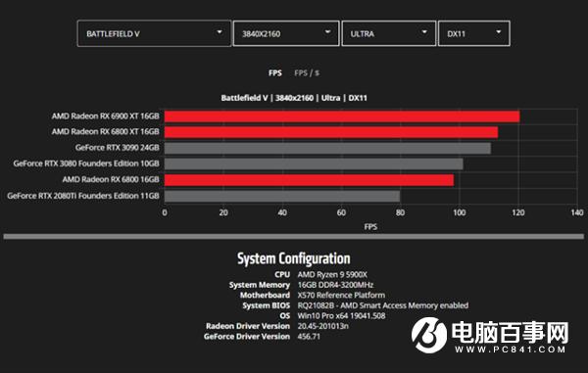Click the 'System Configuration' heading

[x=294, y=258]
